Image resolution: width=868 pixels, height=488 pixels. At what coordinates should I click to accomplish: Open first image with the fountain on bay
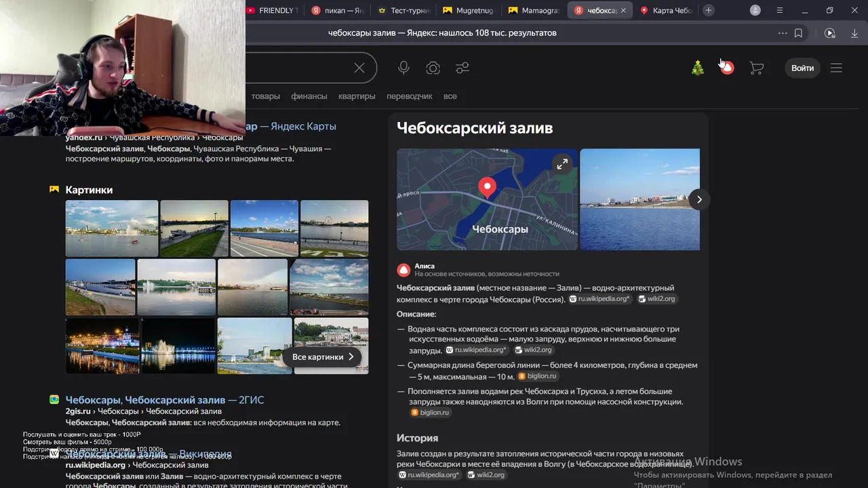coord(112,228)
